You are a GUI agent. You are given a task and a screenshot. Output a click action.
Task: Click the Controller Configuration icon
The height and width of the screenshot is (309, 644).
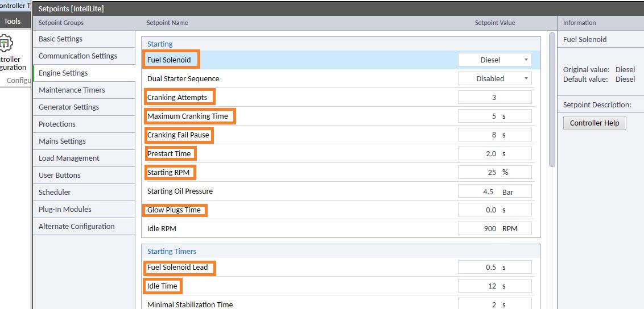click(7, 44)
